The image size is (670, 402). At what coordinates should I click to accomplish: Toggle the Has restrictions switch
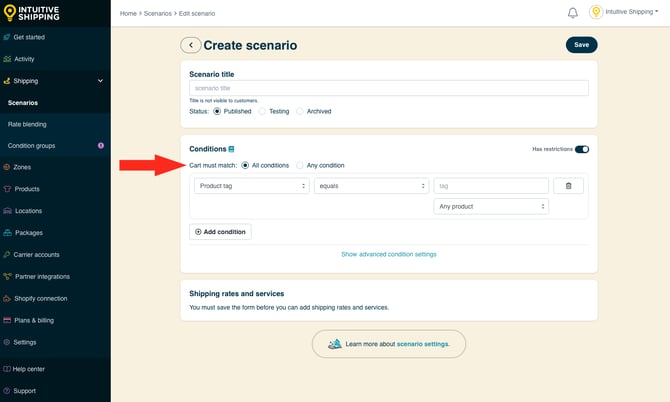(582, 149)
